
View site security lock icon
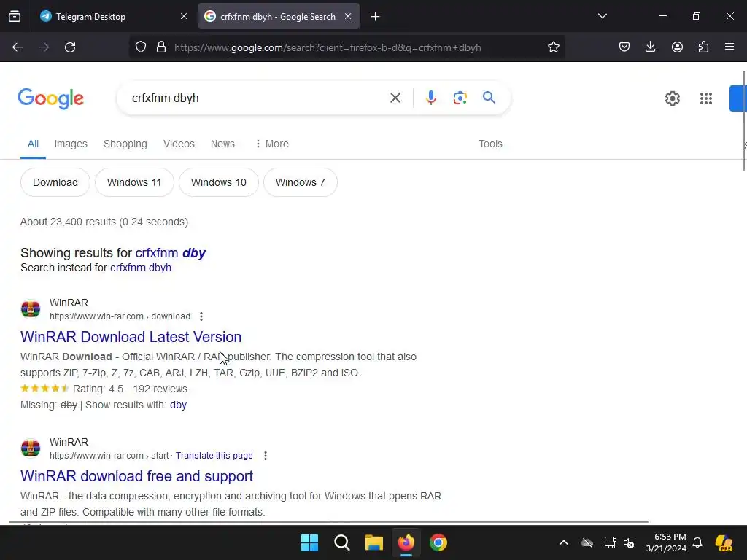(x=161, y=47)
